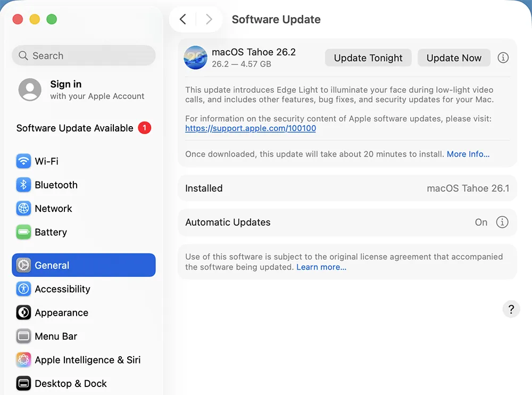Click the Search field in the sidebar
The width and height of the screenshot is (532, 395).
(x=84, y=55)
